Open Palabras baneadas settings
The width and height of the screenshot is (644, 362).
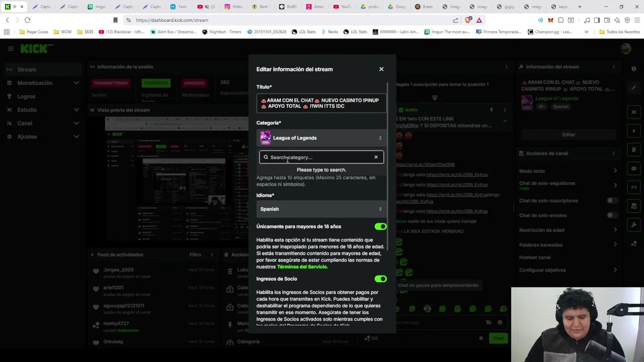click(568, 245)
